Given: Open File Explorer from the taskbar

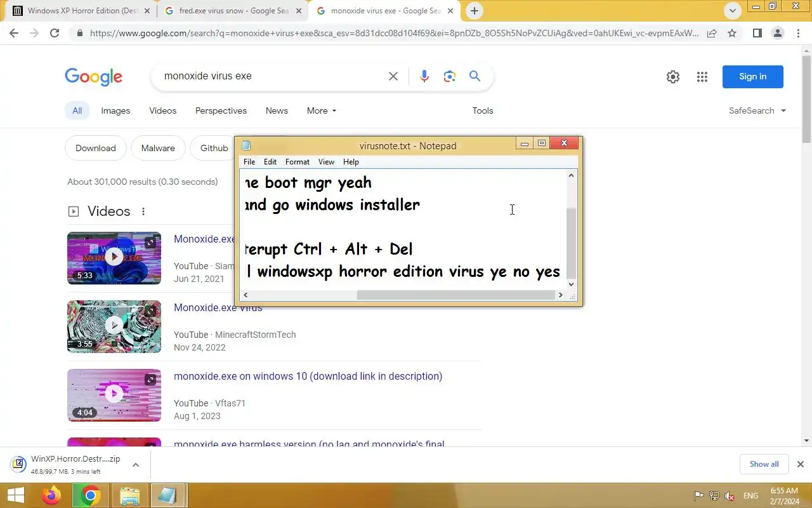Looking at the screenshot, I should coord(129,495).
